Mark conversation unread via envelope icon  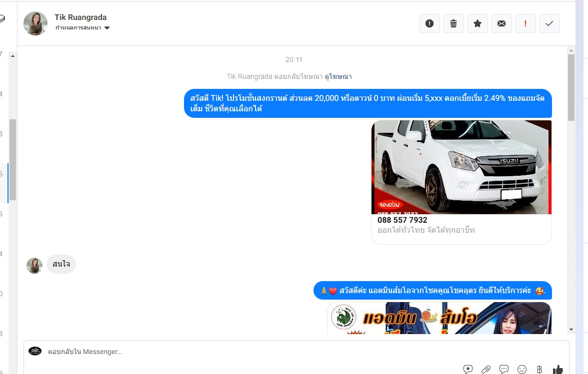[x=501, y=23]
